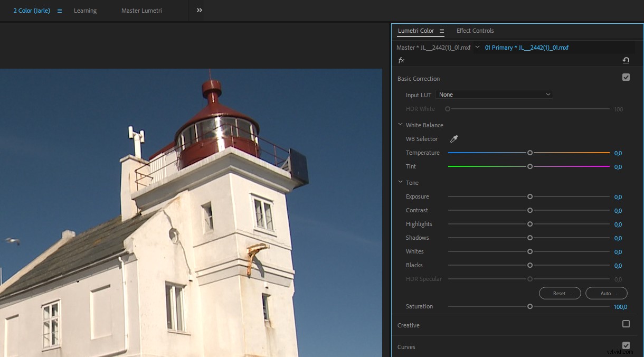Select the 01 Primary clip name
Image resolution: width=644 pixels, height=357 pixels.
pyautogui.click(x=526, y=47)
